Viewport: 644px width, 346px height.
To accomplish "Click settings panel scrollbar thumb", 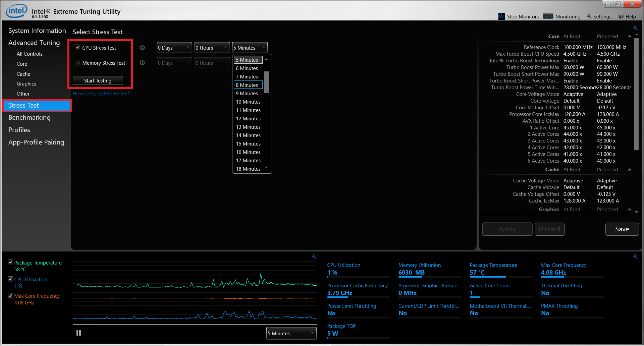I will 636,94.
